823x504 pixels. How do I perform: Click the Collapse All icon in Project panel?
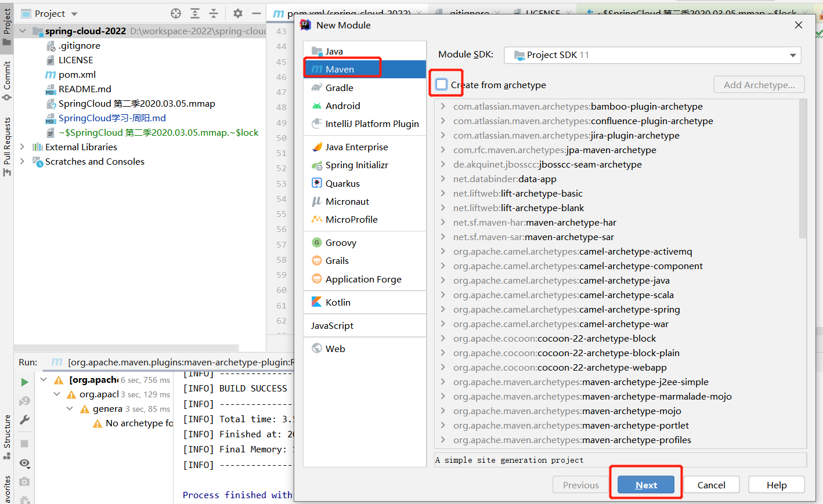(214, 13)
